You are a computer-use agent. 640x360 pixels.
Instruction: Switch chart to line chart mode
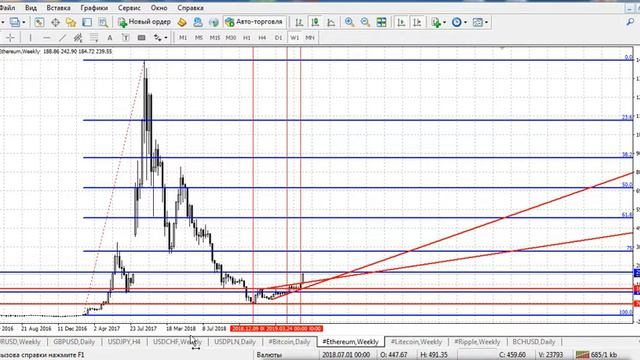(331, 22)
